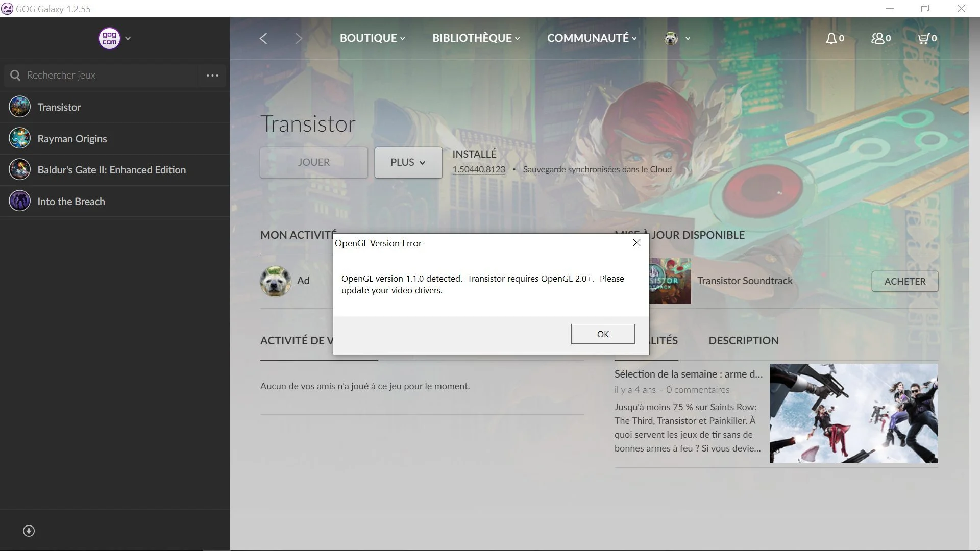Click ACHETER for Transistor Soundtrack
The image size is (980, 551).
904,282
